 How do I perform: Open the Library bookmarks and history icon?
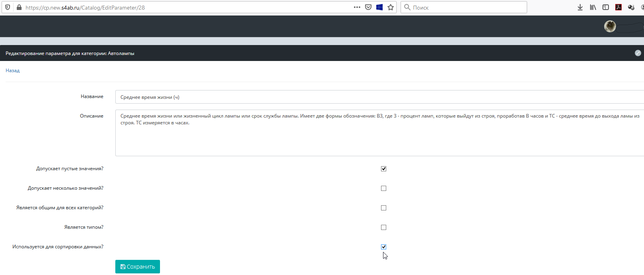[593, 7]
